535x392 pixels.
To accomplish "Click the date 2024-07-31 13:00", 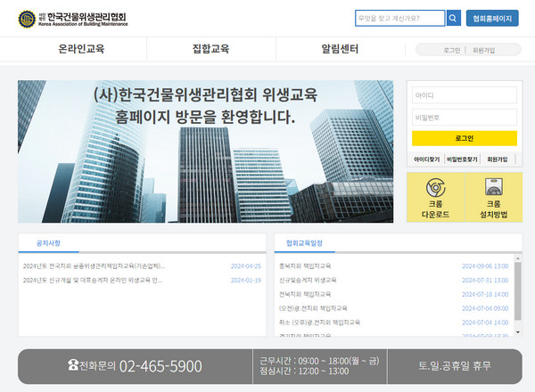I will tap(485, 281).
